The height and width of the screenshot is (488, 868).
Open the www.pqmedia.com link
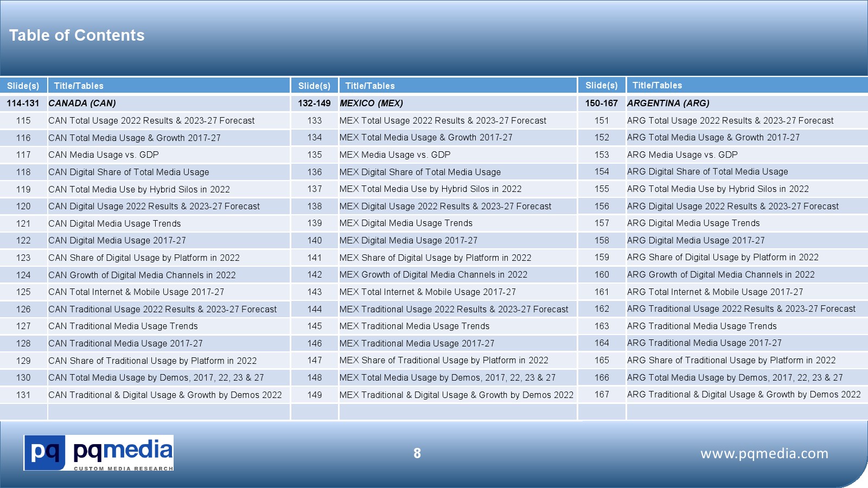tap(764, 453)
